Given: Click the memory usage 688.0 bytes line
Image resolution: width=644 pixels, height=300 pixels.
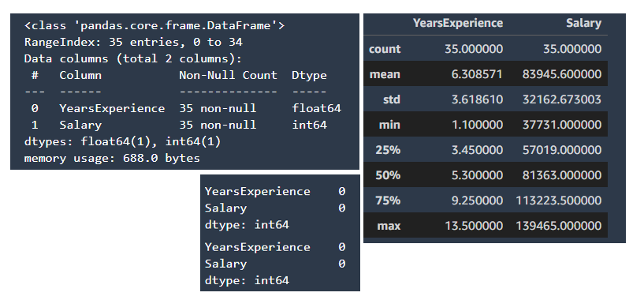Looking at the screenshot, I should click(112, 158).
